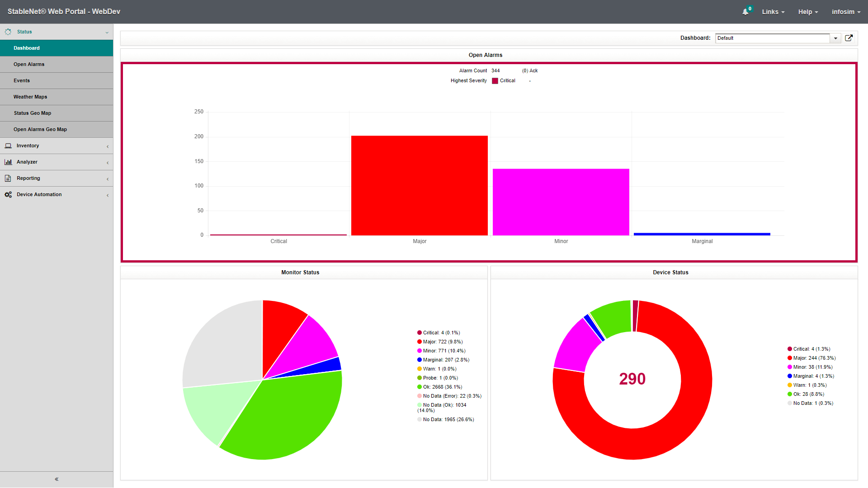868x488 pixels.
Task: Expand the Analyzer section chevron
Action: tap(108, 163)
